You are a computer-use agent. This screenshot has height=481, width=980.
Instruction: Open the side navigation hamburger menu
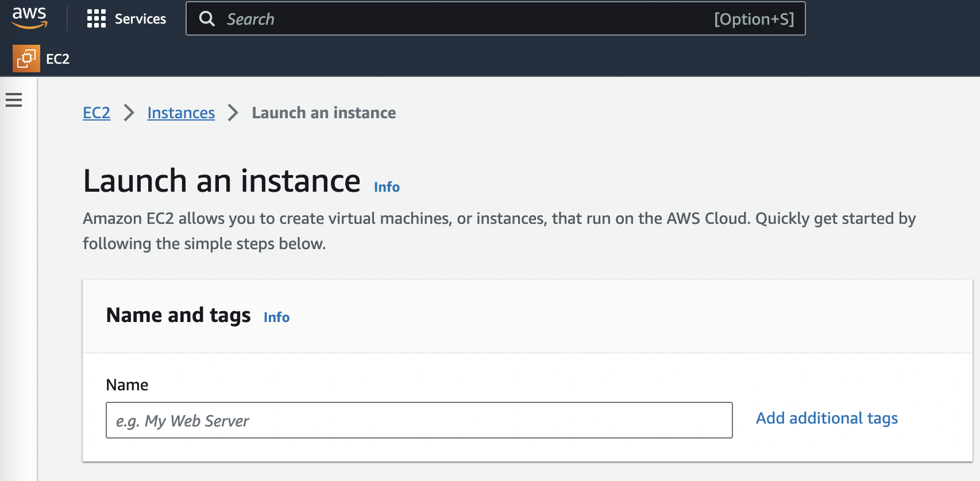14,100
